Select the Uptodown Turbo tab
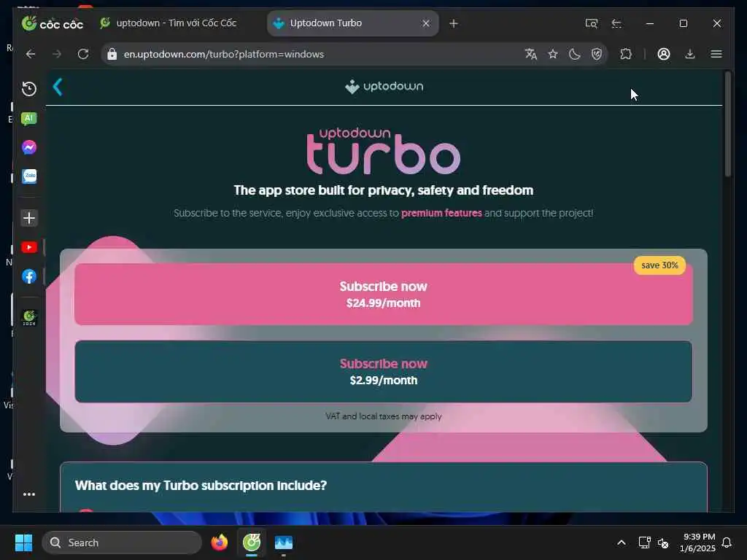This screenshot has width=747, height=560. (352, 23)
